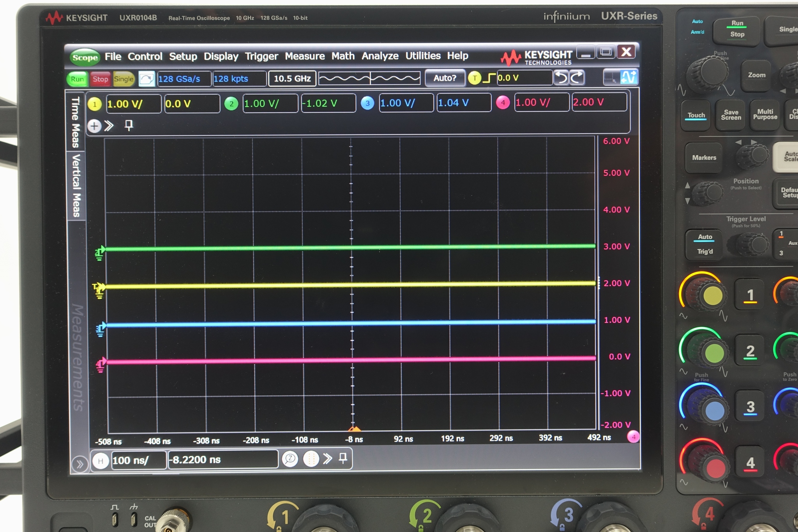Open the Vertical Meas side tab
This screenshot has width=798, height=532.
coord(76,186)
